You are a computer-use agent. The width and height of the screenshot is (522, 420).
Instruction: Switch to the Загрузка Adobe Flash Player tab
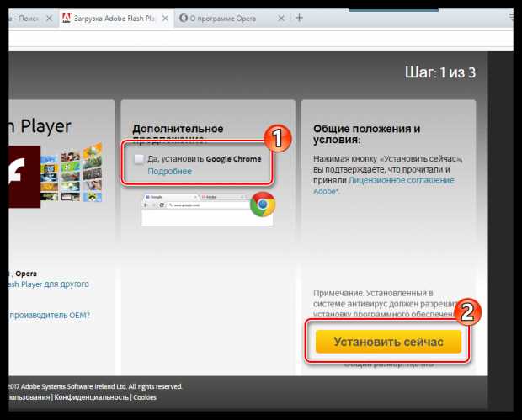pyautogui.click(x=115, y=19)
